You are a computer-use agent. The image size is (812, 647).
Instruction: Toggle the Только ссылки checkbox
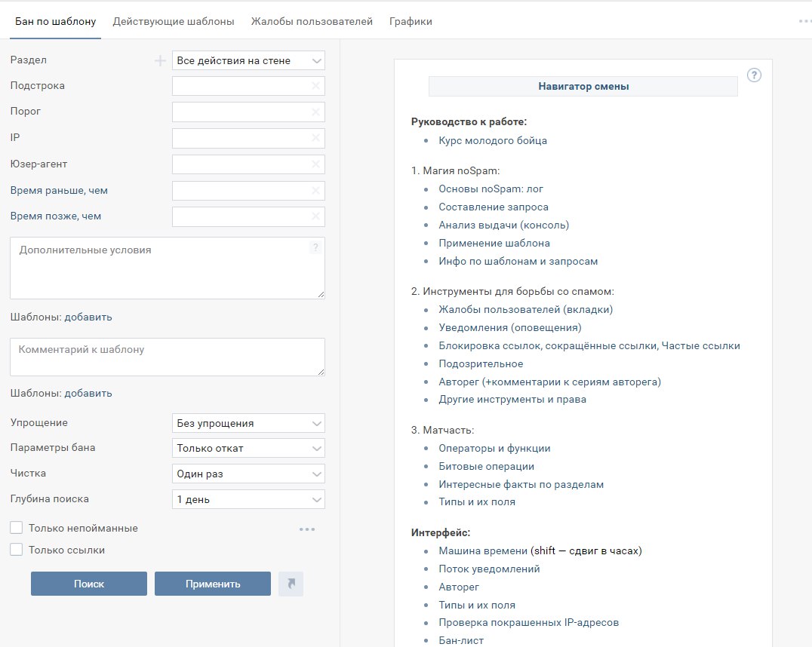point(17,550)
